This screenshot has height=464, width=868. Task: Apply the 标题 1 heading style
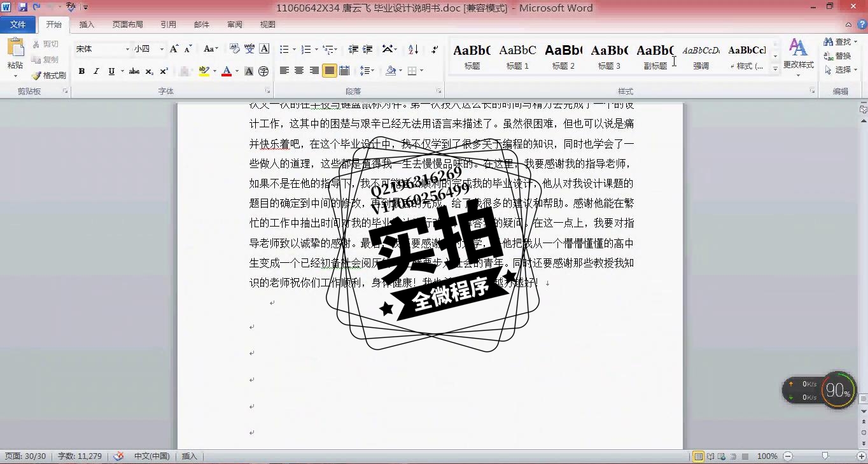click(517, 56)
